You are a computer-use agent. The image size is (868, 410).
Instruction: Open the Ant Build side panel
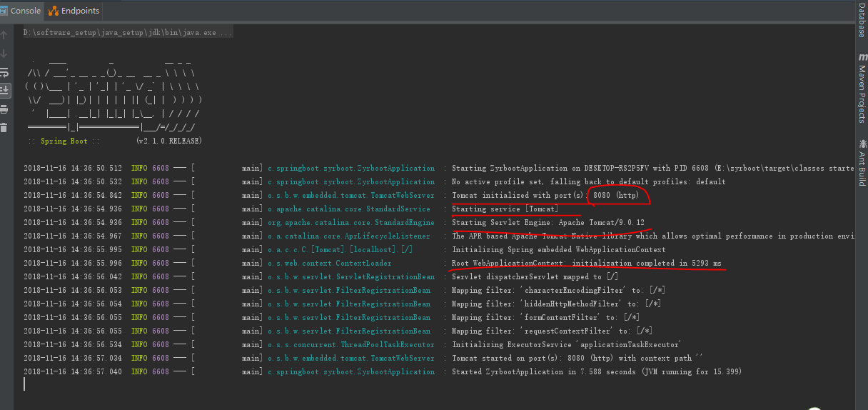[862, 163]
